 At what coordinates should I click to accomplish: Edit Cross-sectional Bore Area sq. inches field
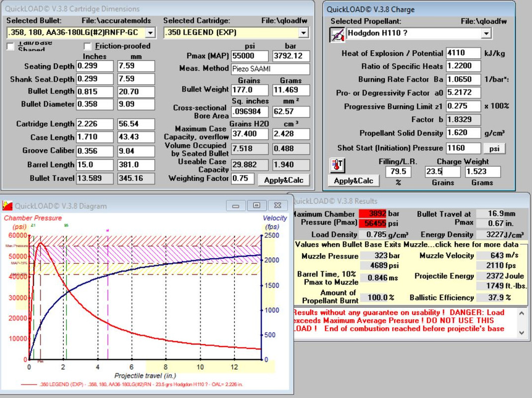[250, 111]
